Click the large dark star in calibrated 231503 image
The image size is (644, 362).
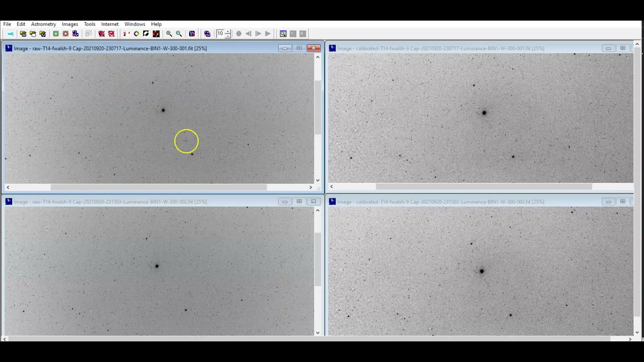click(x=481, y=271)
